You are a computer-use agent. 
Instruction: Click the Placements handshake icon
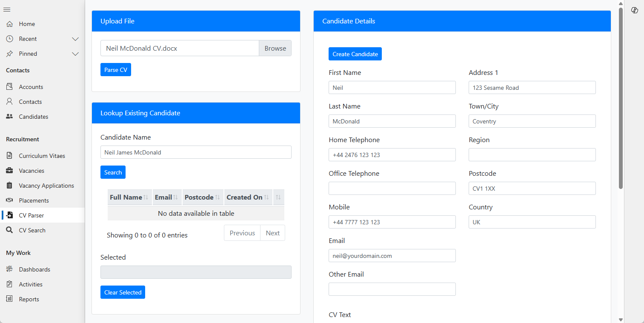click(x=9, y=200)
